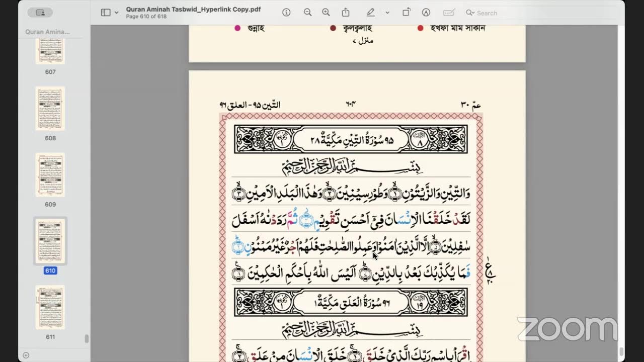Zoom in on the PDF page
Screen dimensions: 644x362
click(326, 13)
